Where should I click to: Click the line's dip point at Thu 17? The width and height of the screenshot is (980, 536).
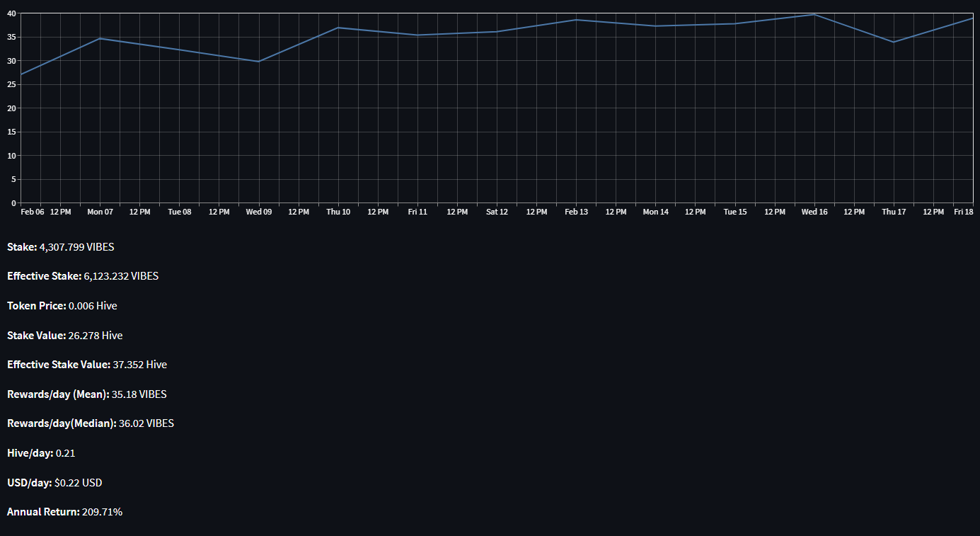tap(894, 42)
